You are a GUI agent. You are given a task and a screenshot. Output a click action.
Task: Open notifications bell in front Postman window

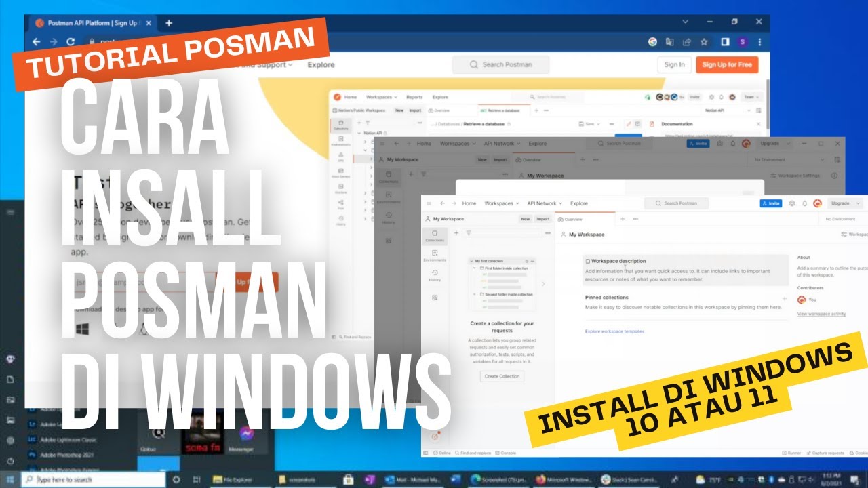coord(805,203)
